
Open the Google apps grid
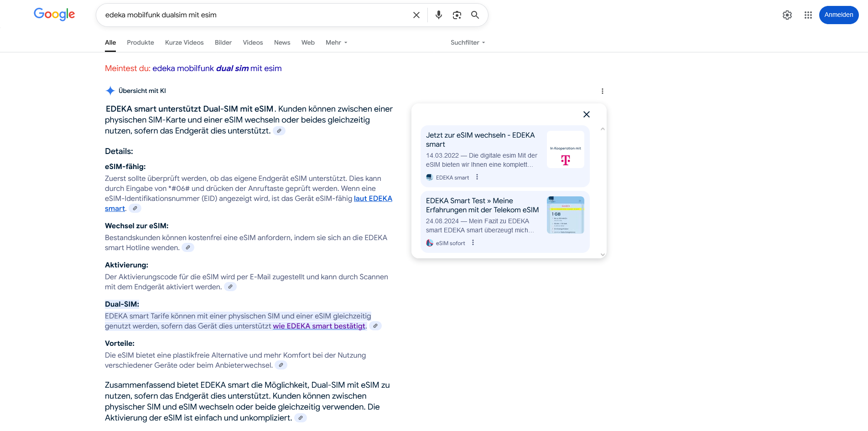(808, 15)
